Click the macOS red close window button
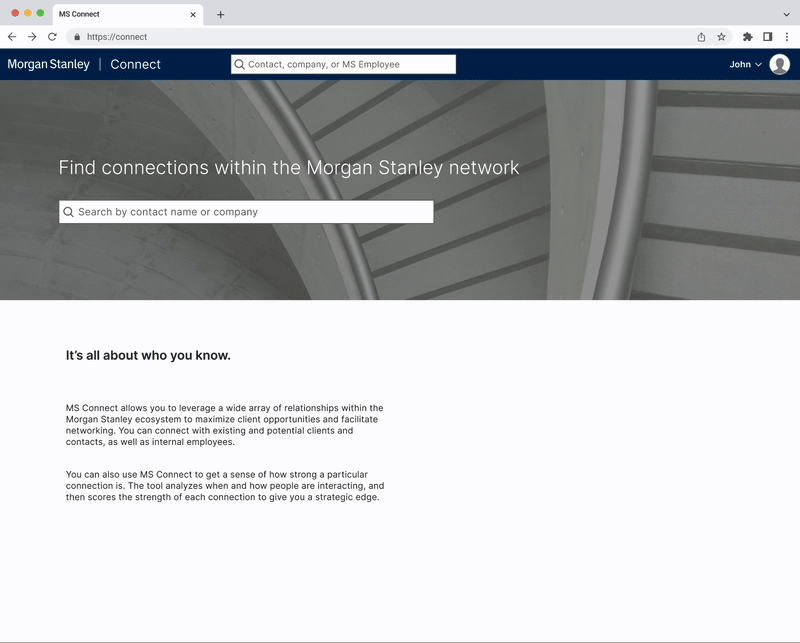Viewport: 800px width, 643px height. [x=15, y=13]
